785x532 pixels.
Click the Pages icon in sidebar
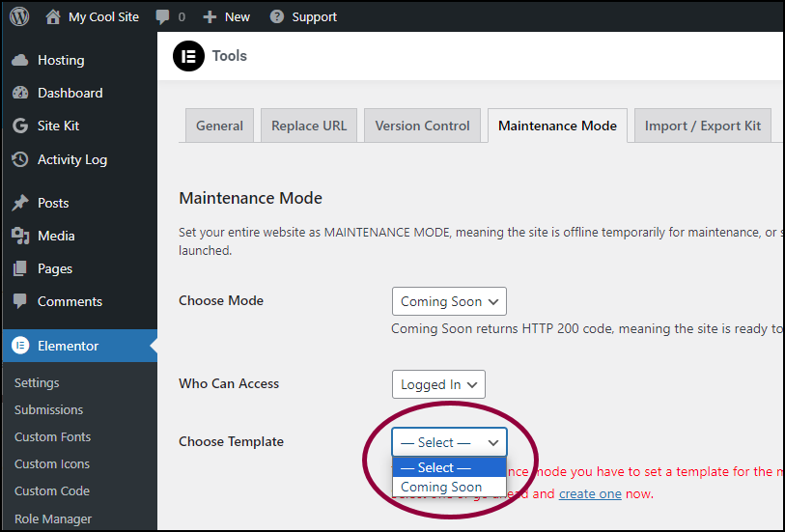(20, 268)
